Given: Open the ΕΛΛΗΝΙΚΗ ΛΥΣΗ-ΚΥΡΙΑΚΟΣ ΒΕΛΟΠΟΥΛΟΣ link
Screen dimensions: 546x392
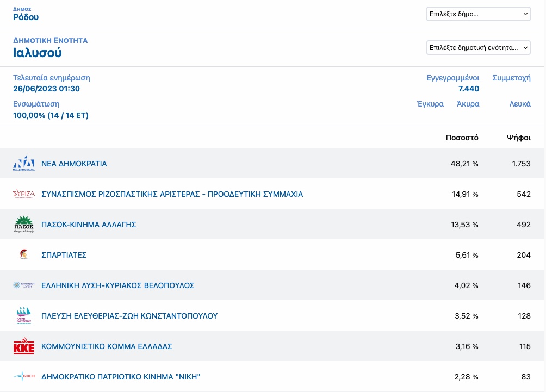Looking at the screenshot, I should [117, 285].
